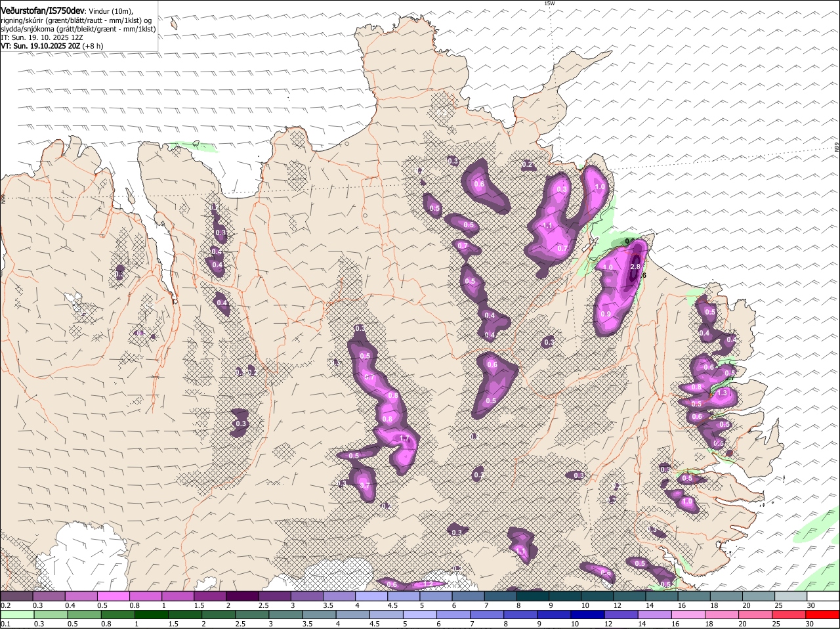Viewport: 840px width, 629px height.
Task: Choose the 2.5–3 swatch in the upper legend row
Action: coord(274,596)
